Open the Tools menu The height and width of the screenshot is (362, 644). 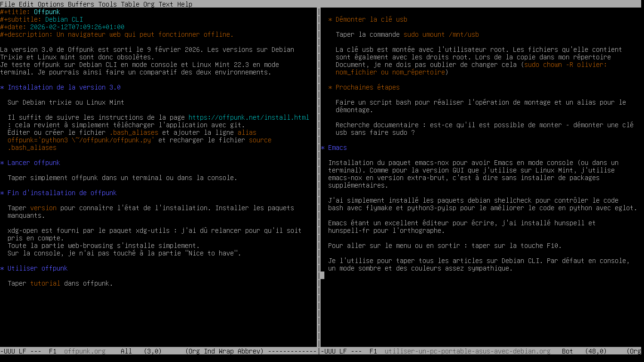(x=107, y=4)
